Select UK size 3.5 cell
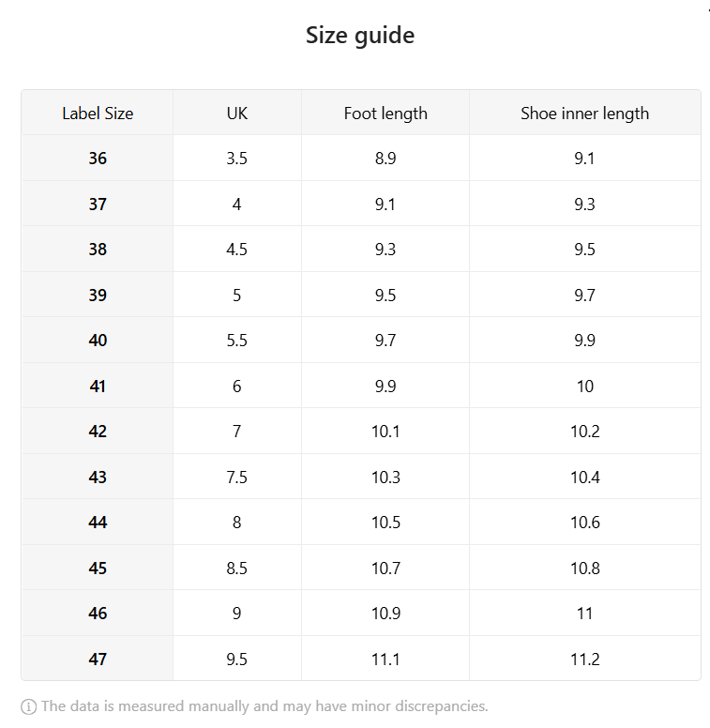 click(237, 159)
